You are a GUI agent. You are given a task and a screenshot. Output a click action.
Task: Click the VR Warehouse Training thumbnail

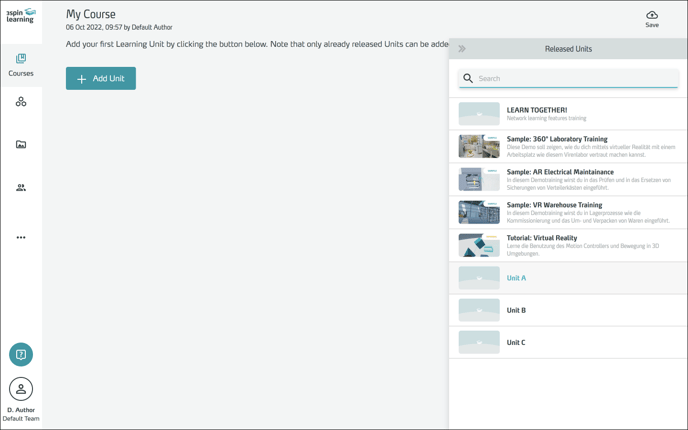[479, 212]
